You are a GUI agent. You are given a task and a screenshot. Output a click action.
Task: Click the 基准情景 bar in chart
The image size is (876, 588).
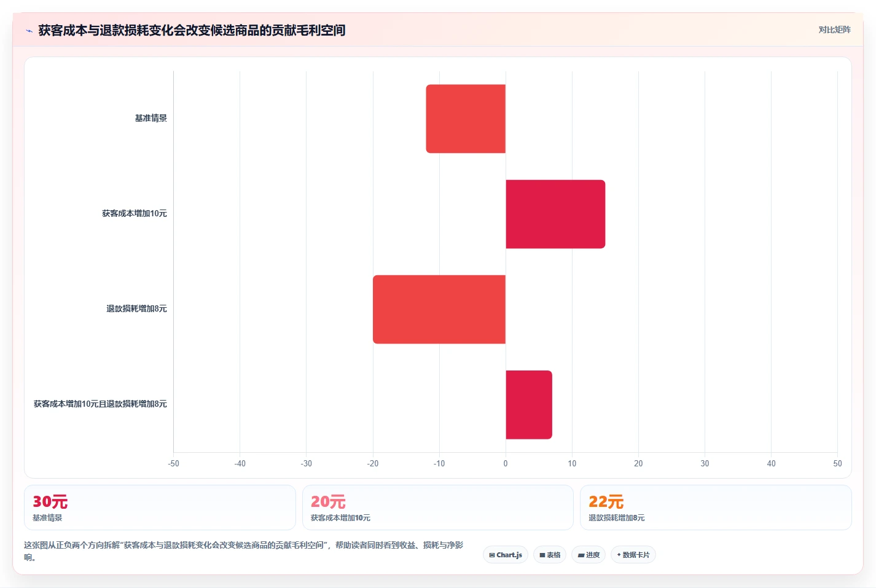tap(466, 119)
